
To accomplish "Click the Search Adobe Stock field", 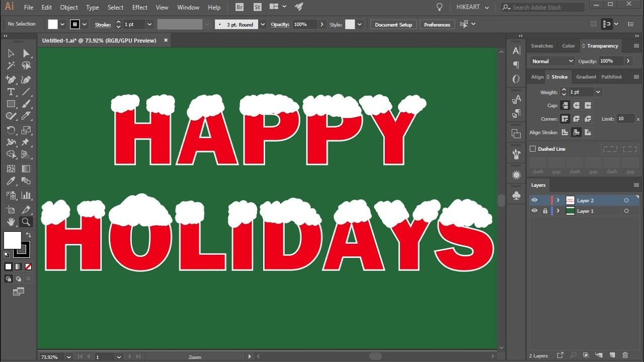I will [543, 7].
